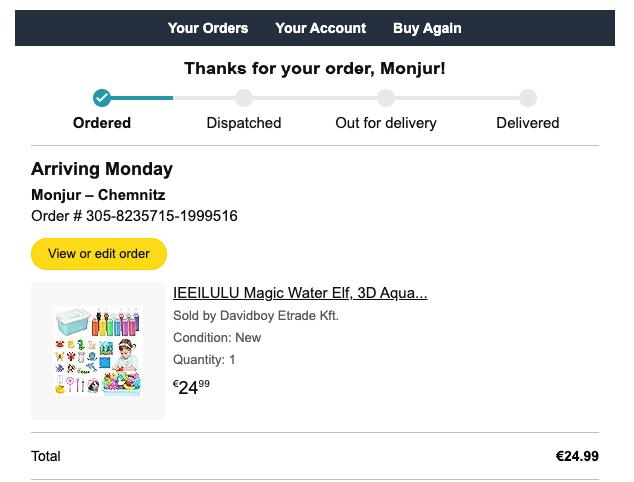634x482 pixels.
Task: Click the Delivered status label
Action: [528, 123]
